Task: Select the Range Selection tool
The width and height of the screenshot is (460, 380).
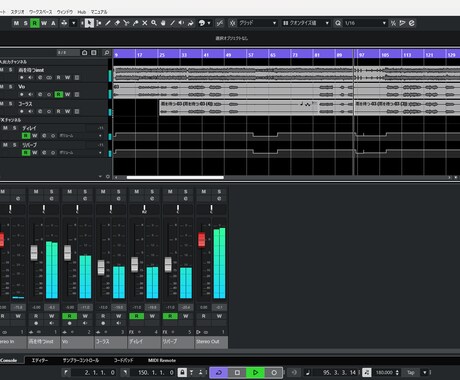Action: click(99, 23)
